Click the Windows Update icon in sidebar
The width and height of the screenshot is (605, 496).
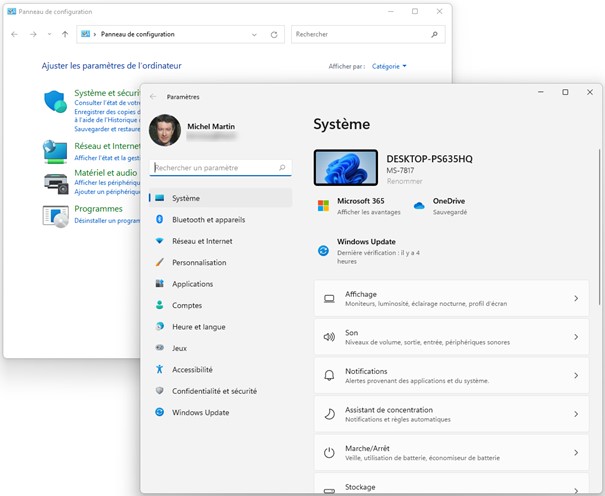[158, 413]
